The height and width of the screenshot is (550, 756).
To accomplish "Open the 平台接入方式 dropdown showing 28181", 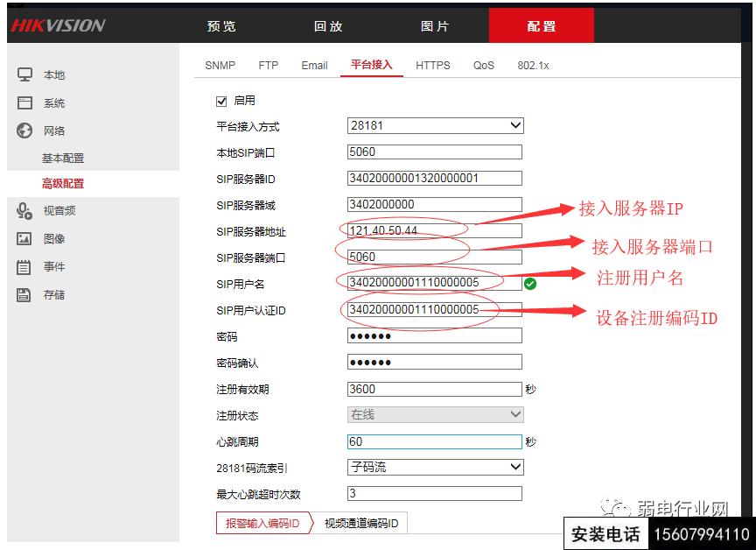I will coord(436,126).
